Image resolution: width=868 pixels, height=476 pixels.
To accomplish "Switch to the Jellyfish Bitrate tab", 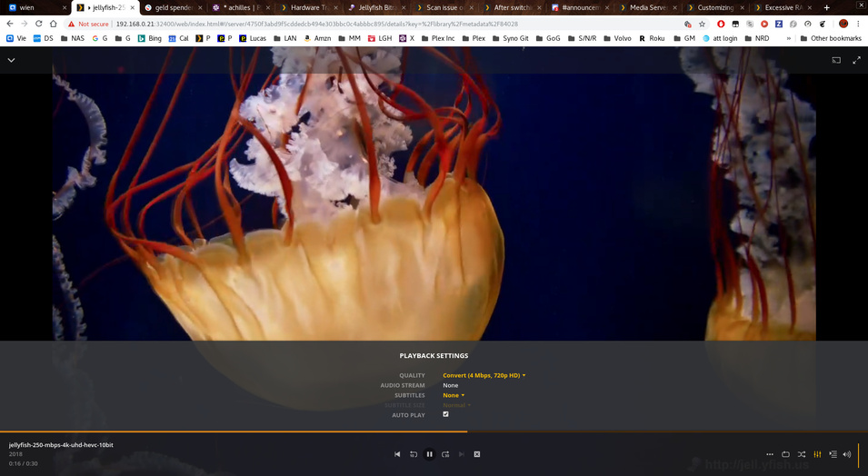I will click(377, 8).
